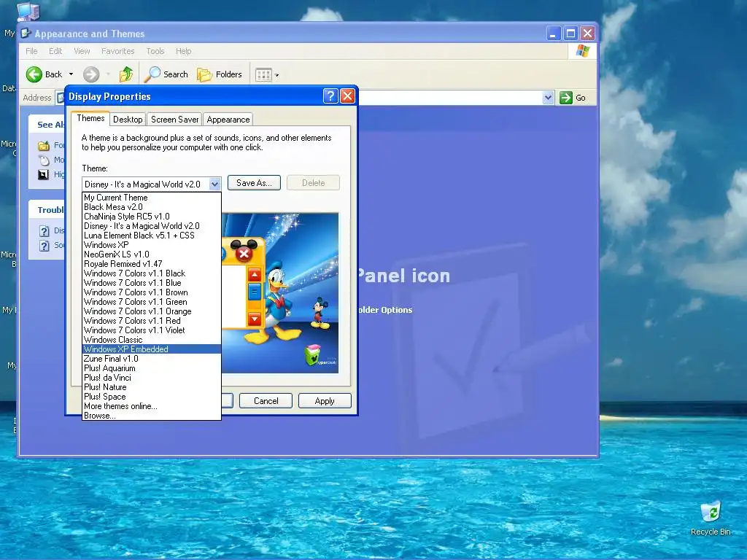Click the Cancel button
Viewport: 747px width, 560px height.
coord(266,401)
